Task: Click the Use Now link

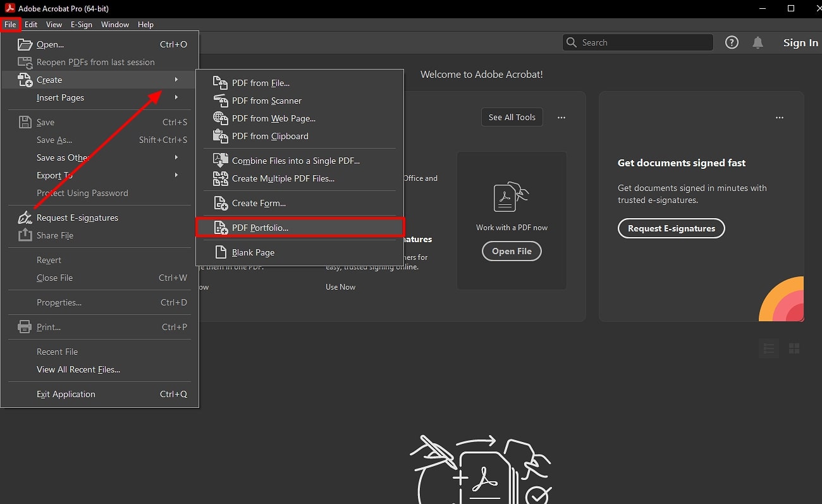Action: coord(340,287)
